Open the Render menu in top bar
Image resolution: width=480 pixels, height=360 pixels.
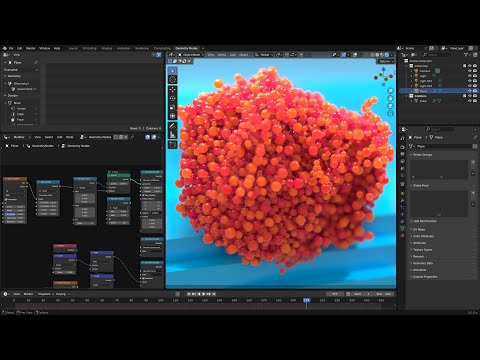tap(30, 48)
